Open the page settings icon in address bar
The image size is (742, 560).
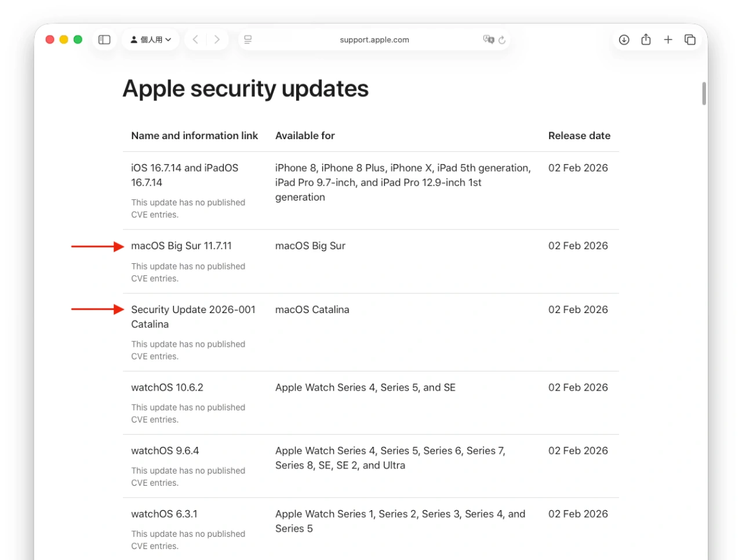[x=249, y=39]
